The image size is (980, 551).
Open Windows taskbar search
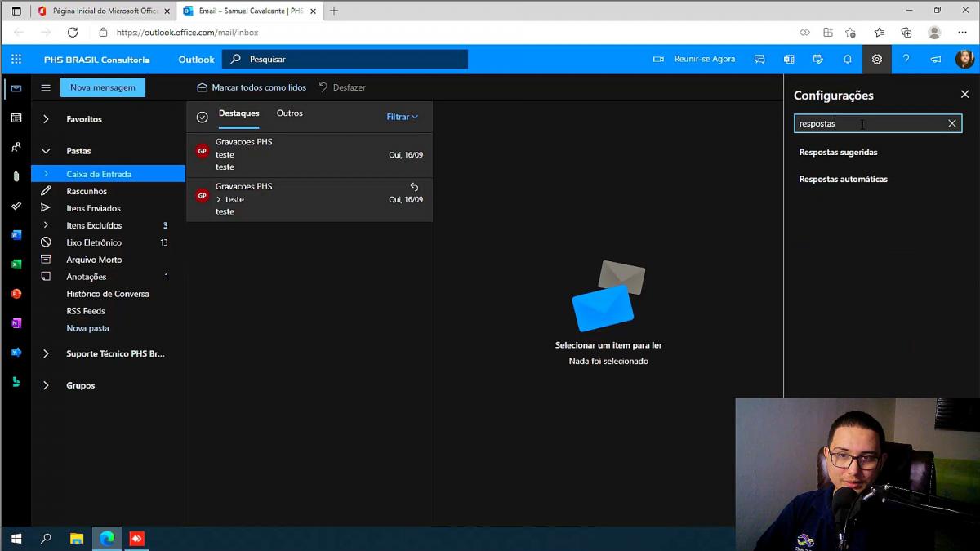tap(47, 539)
